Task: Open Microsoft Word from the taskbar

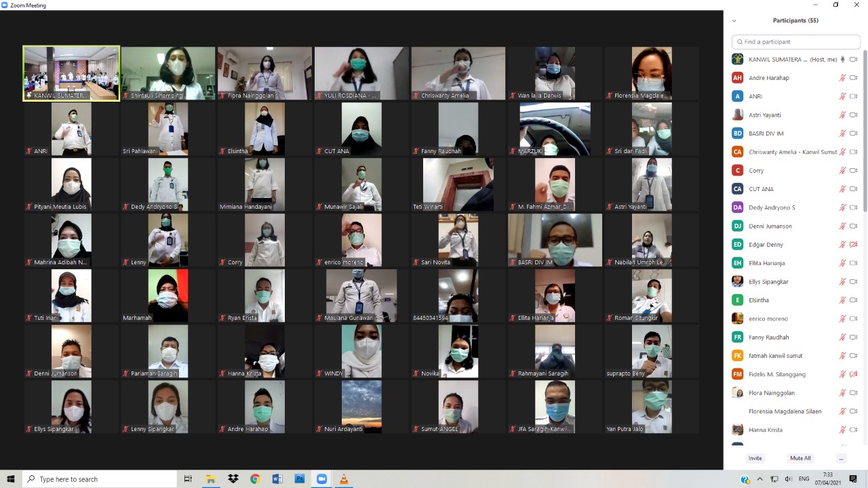Action: coord(277,479)
